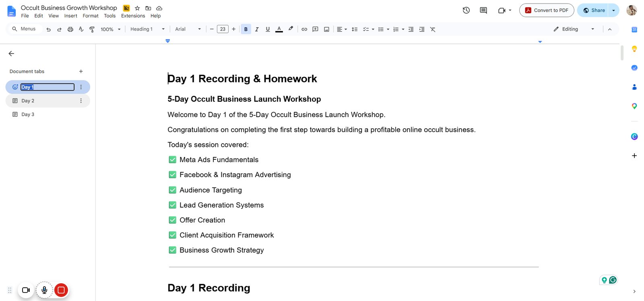Expand the Editing mode dropdown
The height and width of the screenshot is (301, 644).
574,29
